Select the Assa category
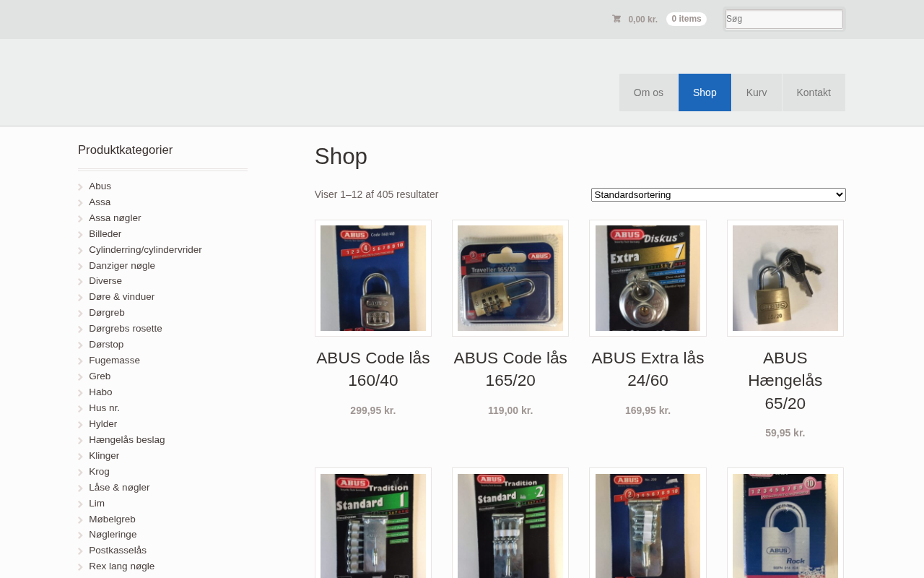The image size is (924, 578). (x=100, y=202)
